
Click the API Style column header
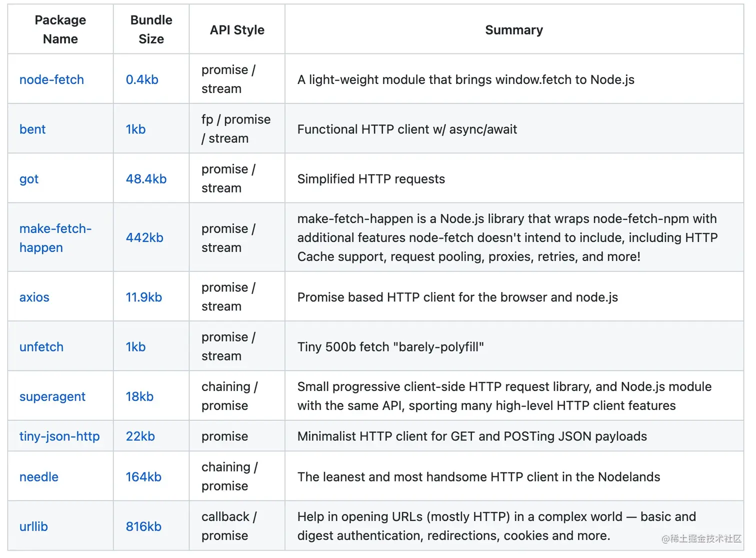(237, 30)
